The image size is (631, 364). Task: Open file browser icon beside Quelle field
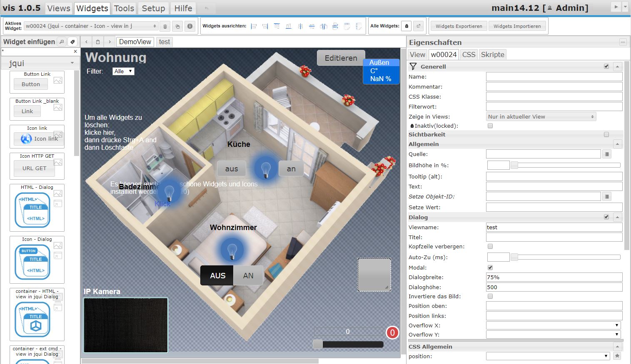pyautogui.click(x=607, y=154)
